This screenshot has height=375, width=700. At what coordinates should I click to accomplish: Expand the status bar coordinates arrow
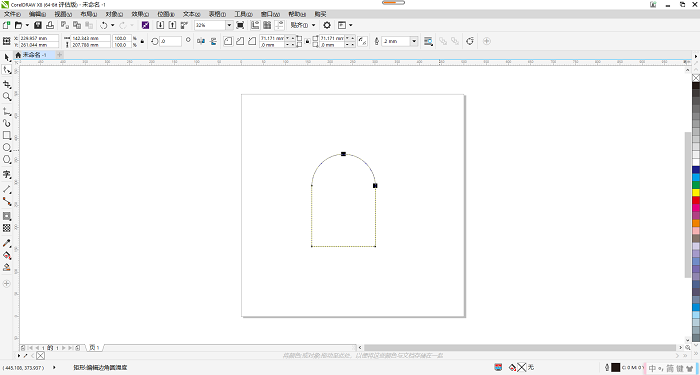coord(54,368)
